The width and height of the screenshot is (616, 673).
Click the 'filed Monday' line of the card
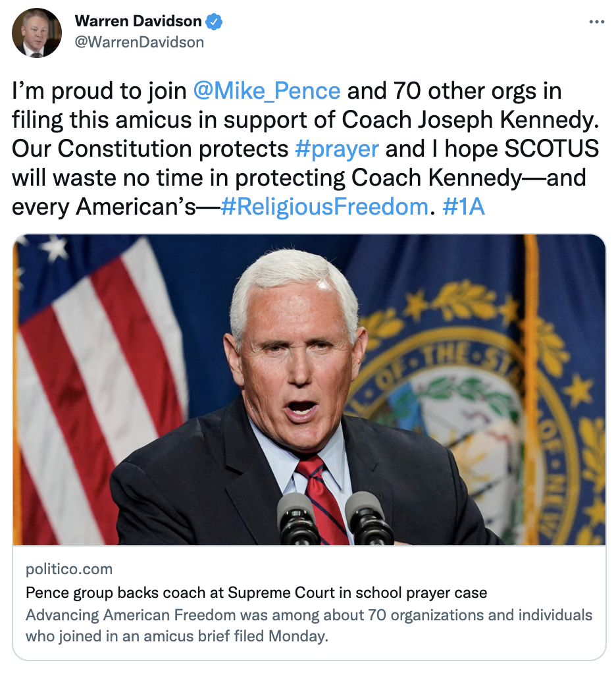click(177, 636)
